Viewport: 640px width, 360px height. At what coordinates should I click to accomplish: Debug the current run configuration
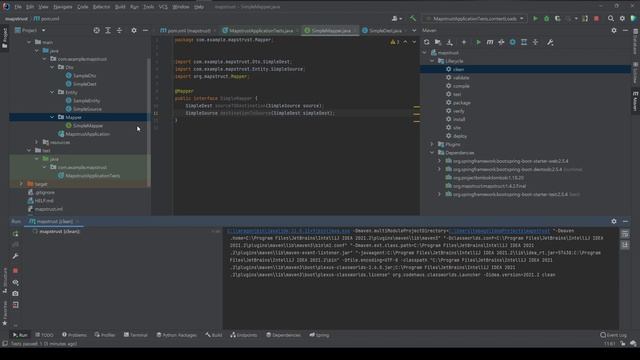click(547, 18)
